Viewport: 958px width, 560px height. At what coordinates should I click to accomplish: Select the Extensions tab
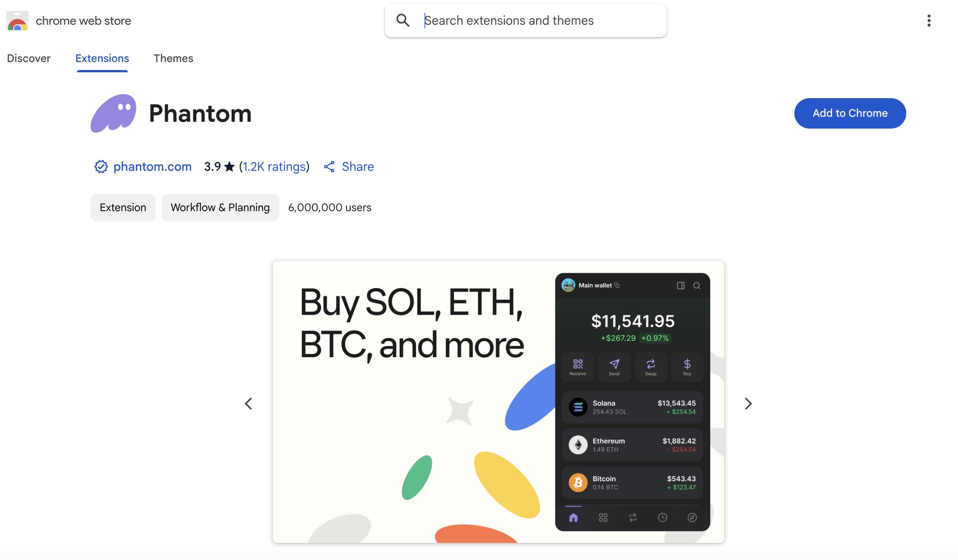pyautogui.click(x=102, y=58)
